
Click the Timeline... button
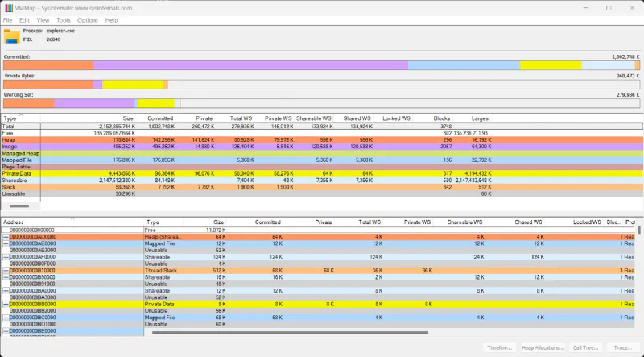499,347
